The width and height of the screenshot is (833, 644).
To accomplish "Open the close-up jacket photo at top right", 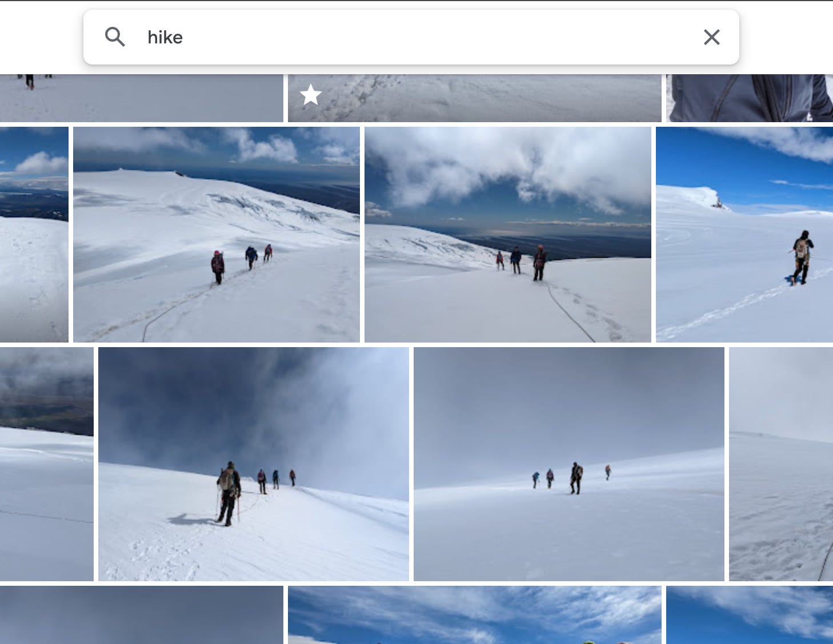I will (750, 98).
